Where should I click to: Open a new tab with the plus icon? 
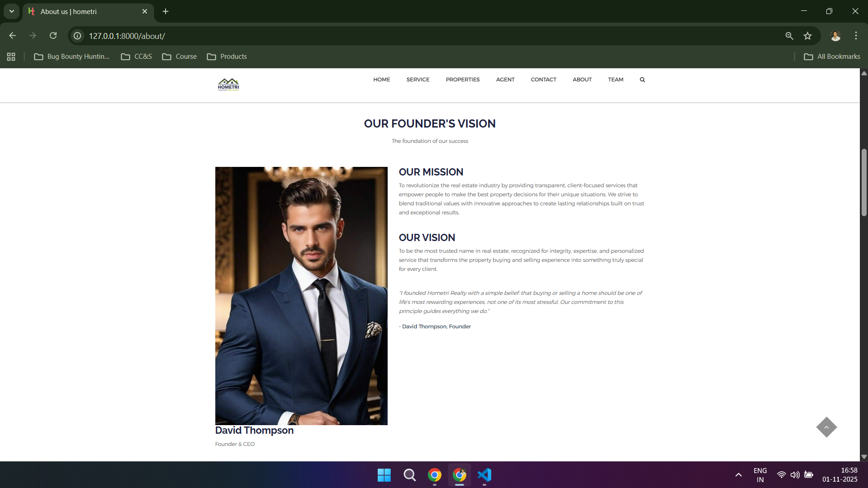click(166, 11)
